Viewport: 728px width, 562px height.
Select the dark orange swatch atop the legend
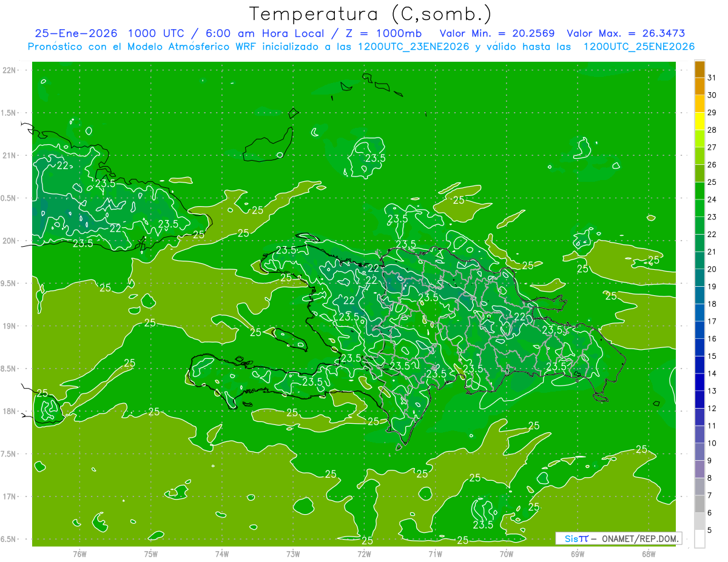[699, 69]
